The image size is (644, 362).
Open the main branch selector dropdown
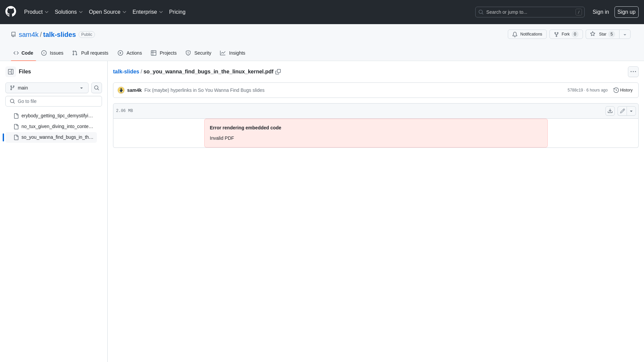coord(47,88)
